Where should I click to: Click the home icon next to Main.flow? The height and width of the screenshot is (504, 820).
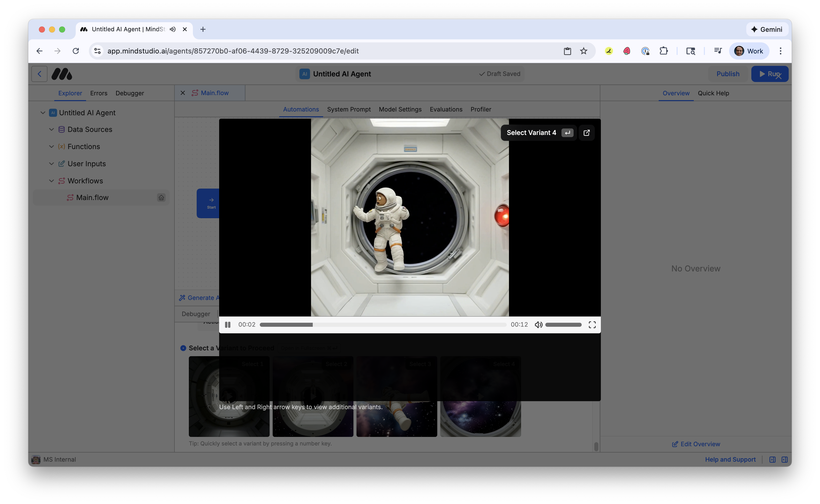click(x=162, y=197)
